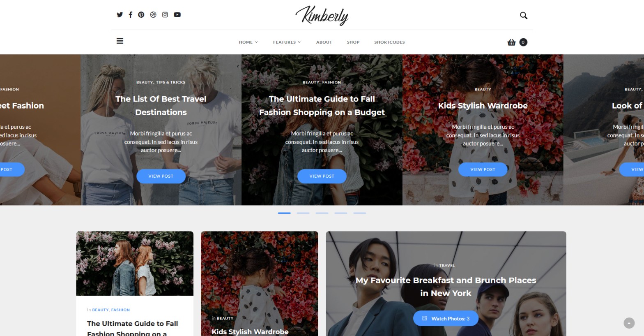The height and width of the screenshot is (336, 644).
Task: Open the search magnifier icon
Action: click(523, 16)
